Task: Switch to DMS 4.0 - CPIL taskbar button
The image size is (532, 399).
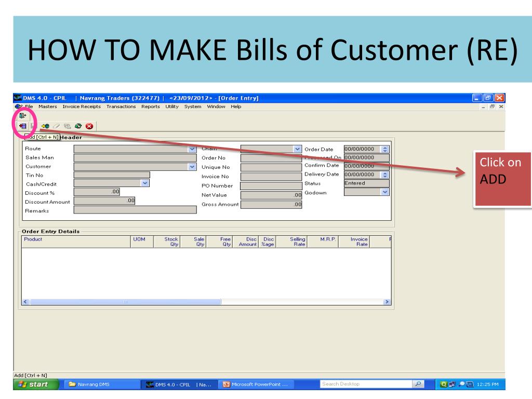Action: [x=180, y=384]
